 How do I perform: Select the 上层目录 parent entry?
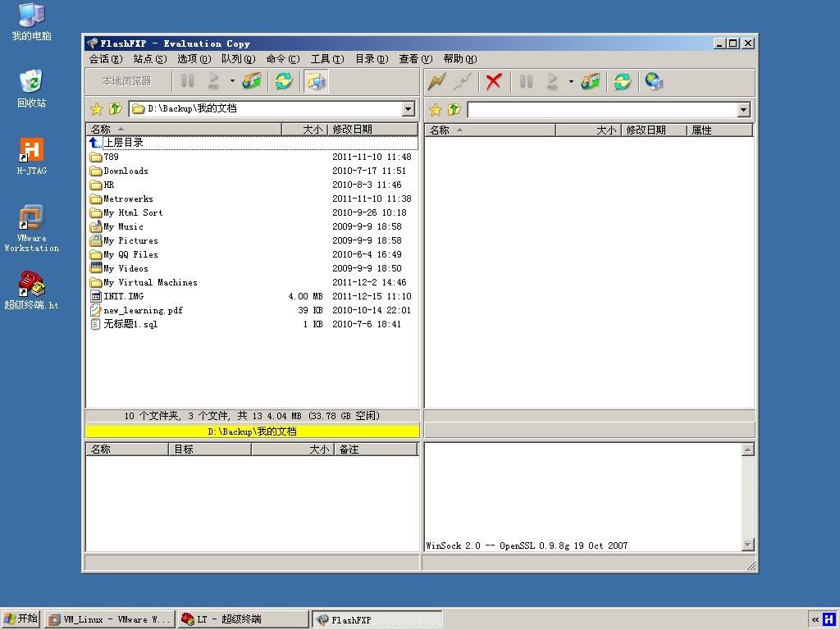pyautogui.click(x=252, y=143)
